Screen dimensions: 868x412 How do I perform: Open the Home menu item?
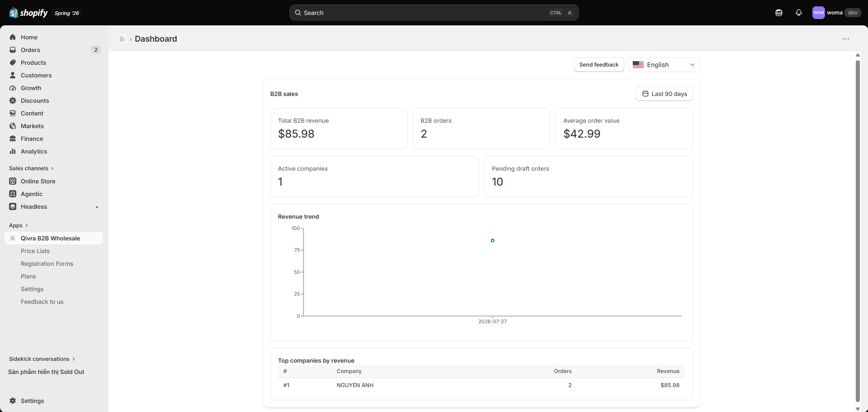tap(54, 37)
